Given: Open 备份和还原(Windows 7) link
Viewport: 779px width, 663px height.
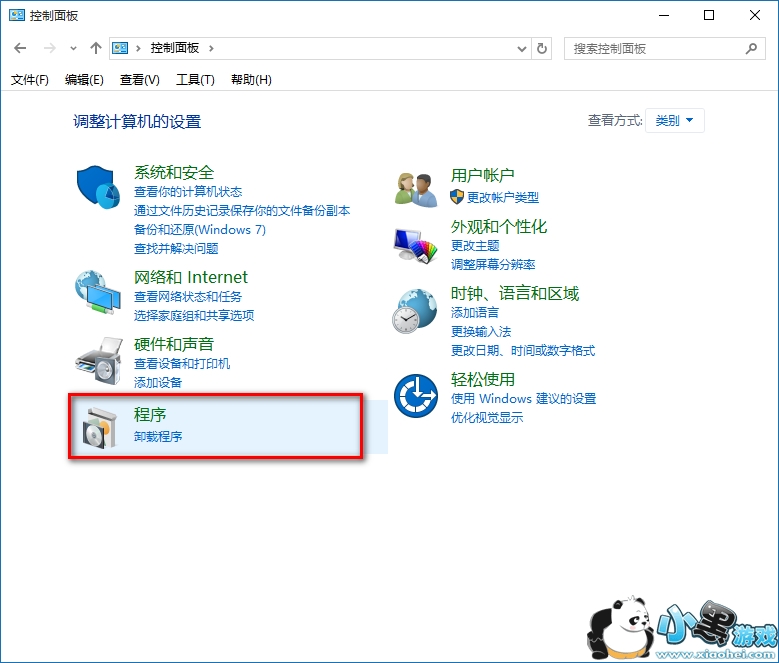Looking at the screenshot, I should click(x=200, y=229).
